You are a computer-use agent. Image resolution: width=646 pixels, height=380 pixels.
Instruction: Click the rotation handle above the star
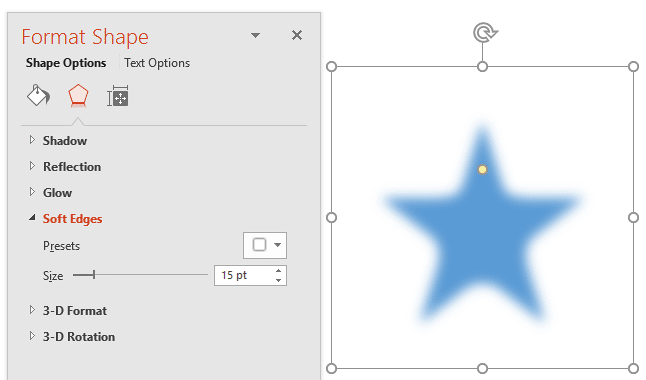point(485,33)
